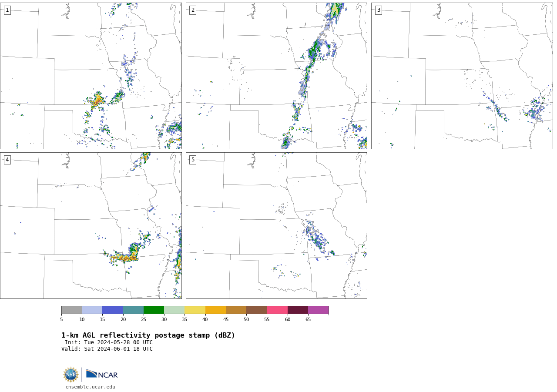Click the member number 4 label box
The image size is (557, 392).
[x=7, y=160]
